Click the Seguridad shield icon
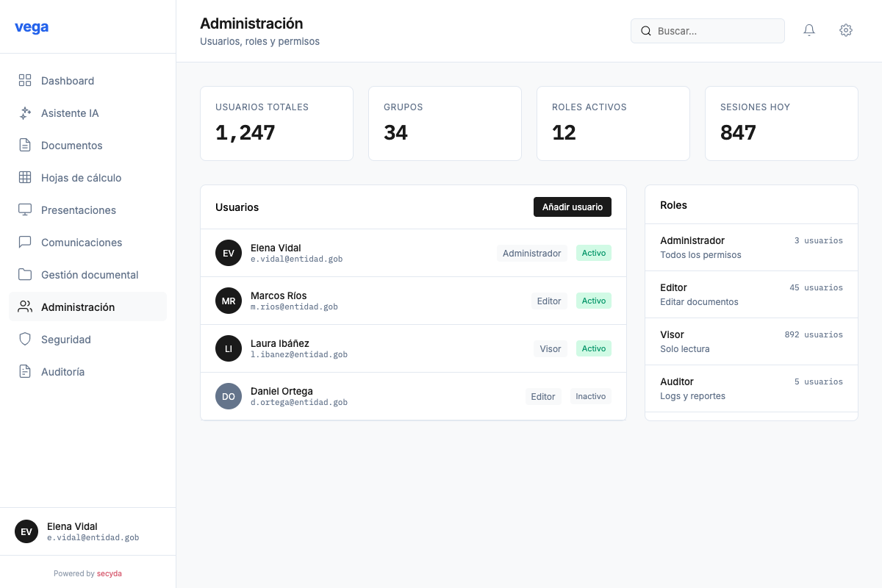This screenshot has height=588, width=882. pos(25,339)
